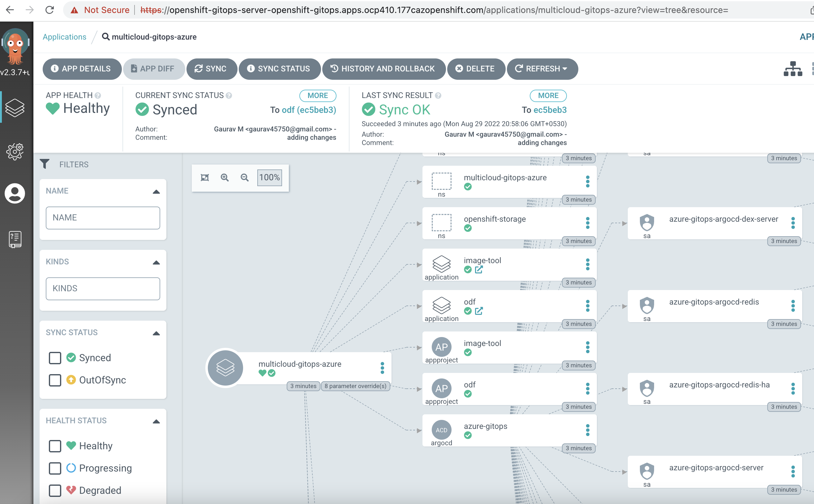Open kebab menu for openshift-storage namespace

pyautogui.click(x=588, y=223)
